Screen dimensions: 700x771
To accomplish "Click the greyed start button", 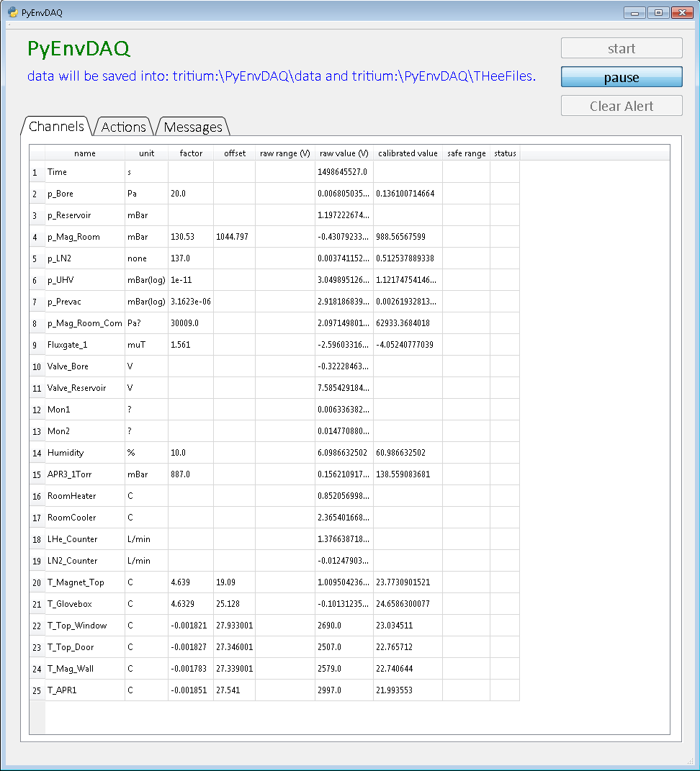I will [622, 48].
